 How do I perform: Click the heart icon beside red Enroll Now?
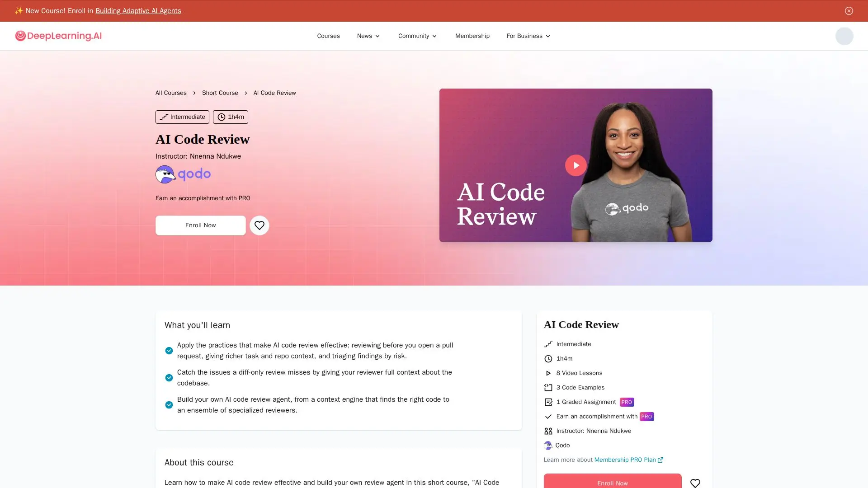tap(695, 483)
